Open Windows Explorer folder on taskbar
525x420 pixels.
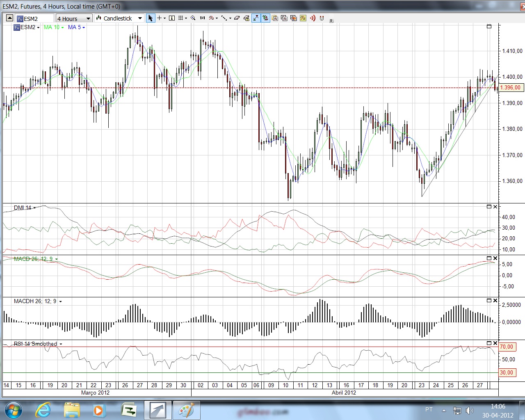72,410
